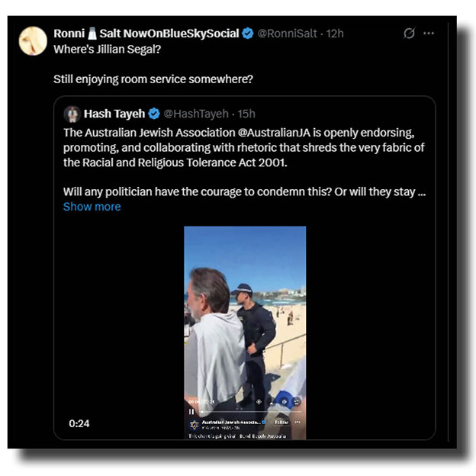The height and width of the screenshot is (476, 476).
Task: Click Hash Tayeh's small profile avatar
Action: pos(72,114)
